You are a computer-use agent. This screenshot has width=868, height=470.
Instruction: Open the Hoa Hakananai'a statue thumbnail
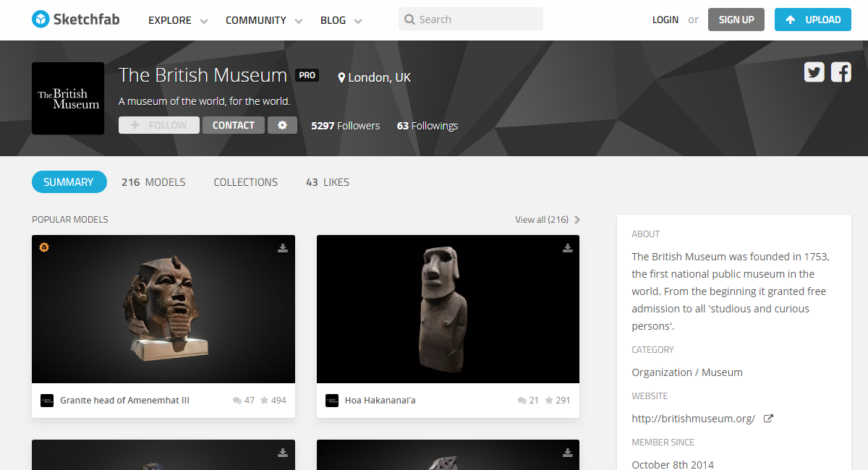pos(448,309)
